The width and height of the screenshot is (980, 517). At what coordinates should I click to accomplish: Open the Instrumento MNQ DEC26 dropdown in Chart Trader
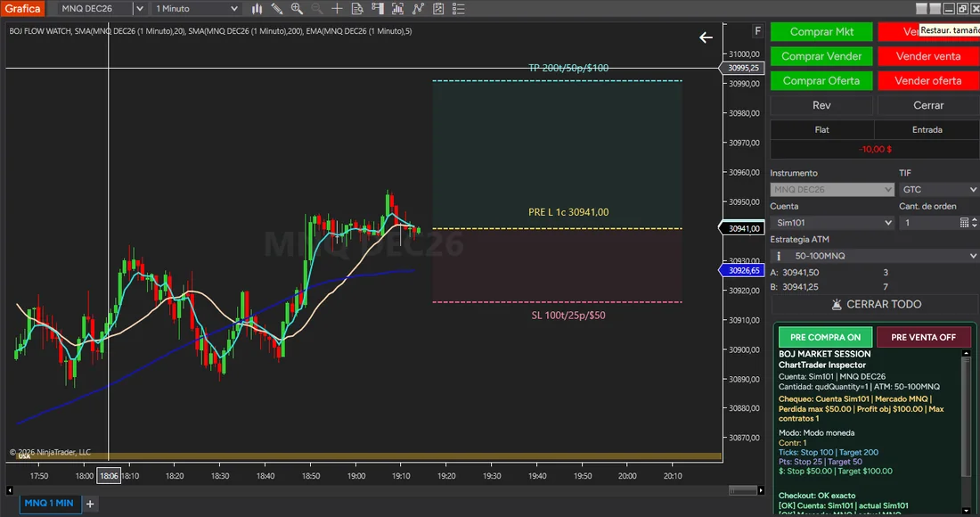[x=832, y=190]
